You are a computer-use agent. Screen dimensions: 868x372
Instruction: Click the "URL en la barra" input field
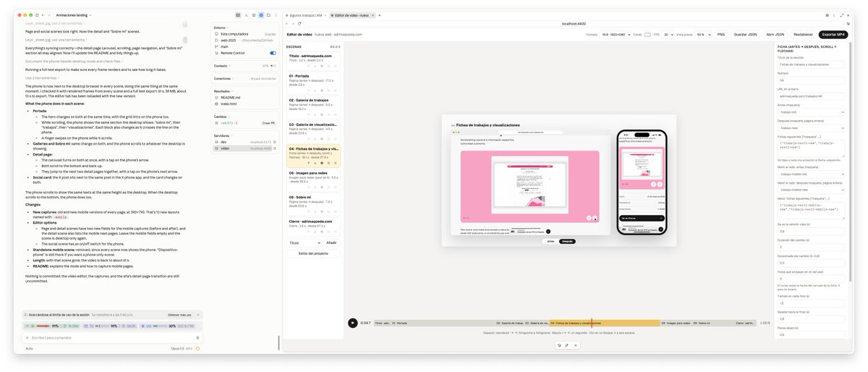click(x=811, y=96)
